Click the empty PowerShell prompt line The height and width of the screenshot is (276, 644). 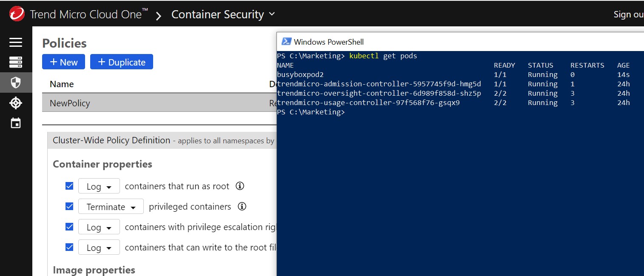pos(311,112)
